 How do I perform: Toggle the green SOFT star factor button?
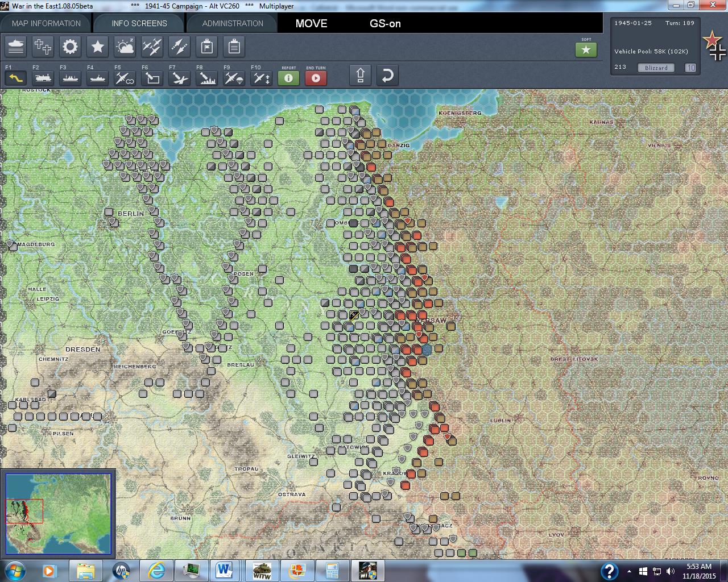586,50
